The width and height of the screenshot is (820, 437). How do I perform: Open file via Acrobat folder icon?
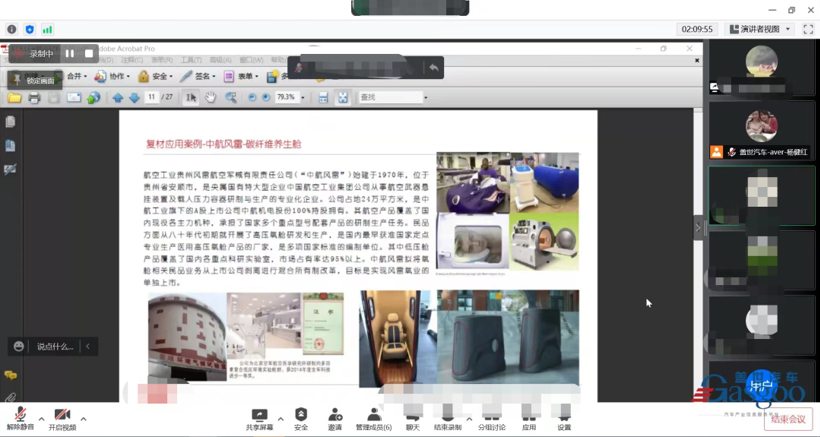[14, 98]
